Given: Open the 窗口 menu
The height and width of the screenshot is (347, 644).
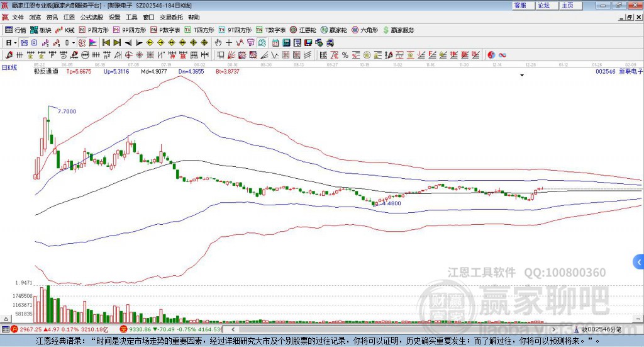Looking at the screenshot, I should (x=148, y=17).
